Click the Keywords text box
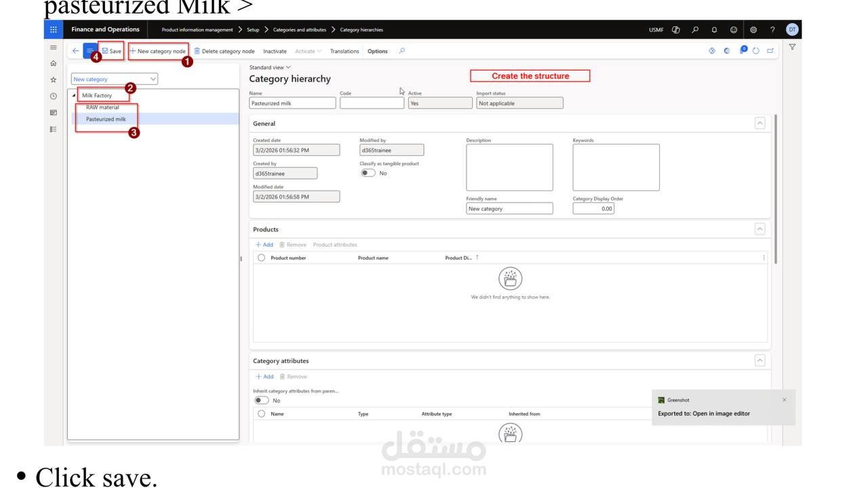868x488 pixels. [616, 167]
